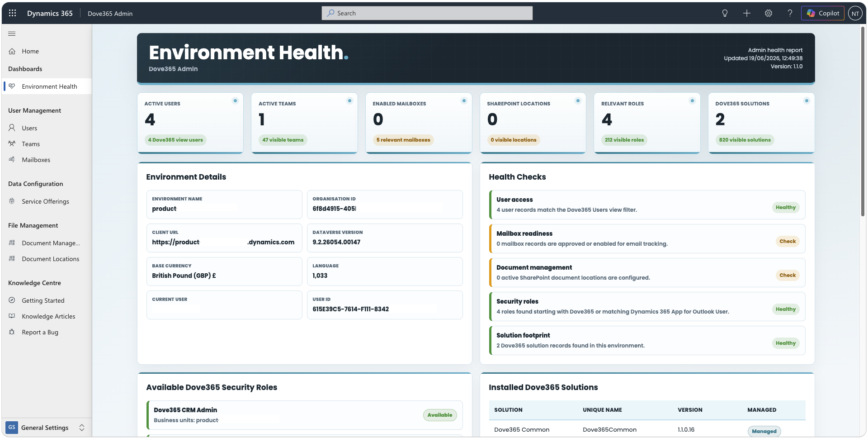
Task: Click the Users person icon
Action: 12,128
